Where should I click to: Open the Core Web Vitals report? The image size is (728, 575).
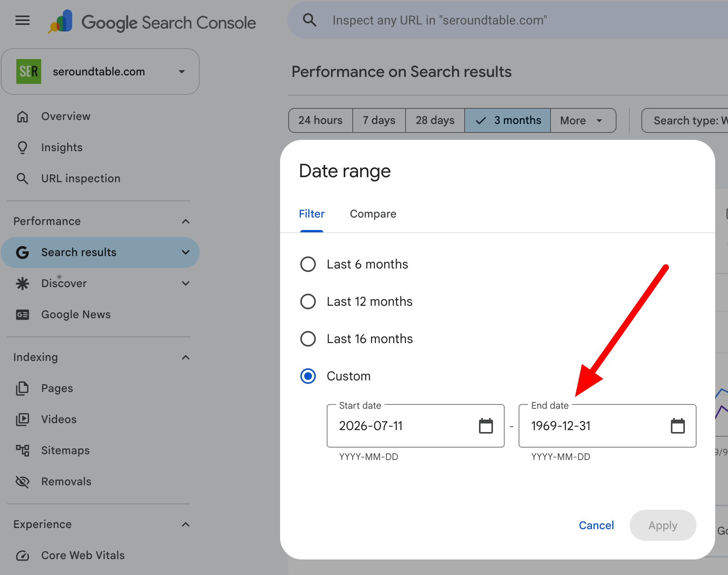coord(83,556)
